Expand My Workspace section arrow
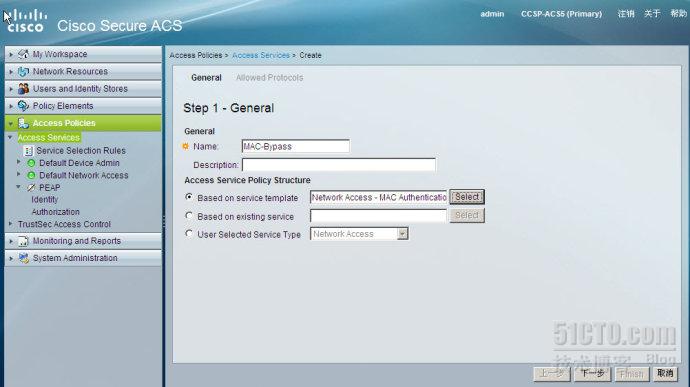The width and height of the screenshot is (690, 387). [x=11, y=55]
